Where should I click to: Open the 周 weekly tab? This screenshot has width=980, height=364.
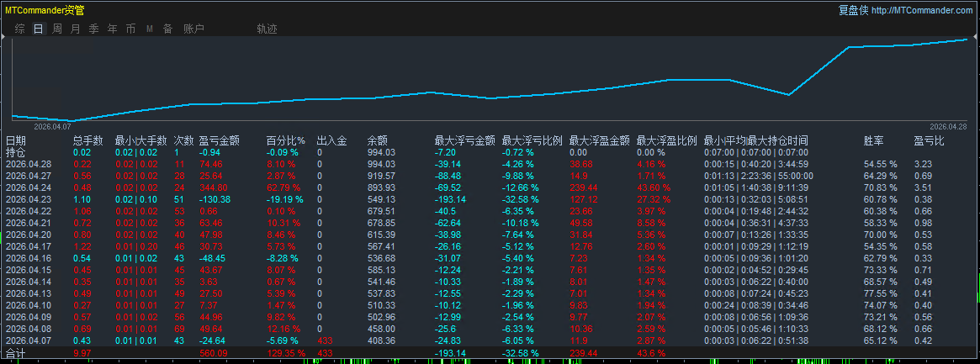tap(57, 29)
